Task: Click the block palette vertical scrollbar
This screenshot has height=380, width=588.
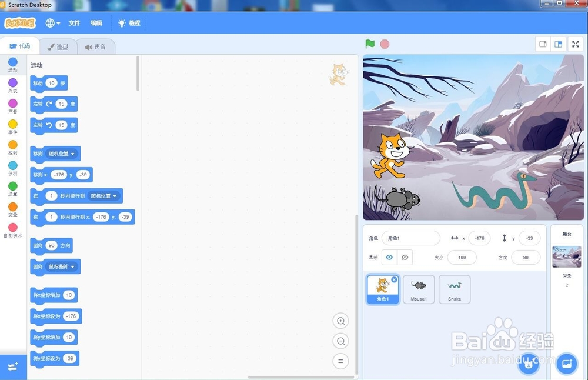Action: 138,74
